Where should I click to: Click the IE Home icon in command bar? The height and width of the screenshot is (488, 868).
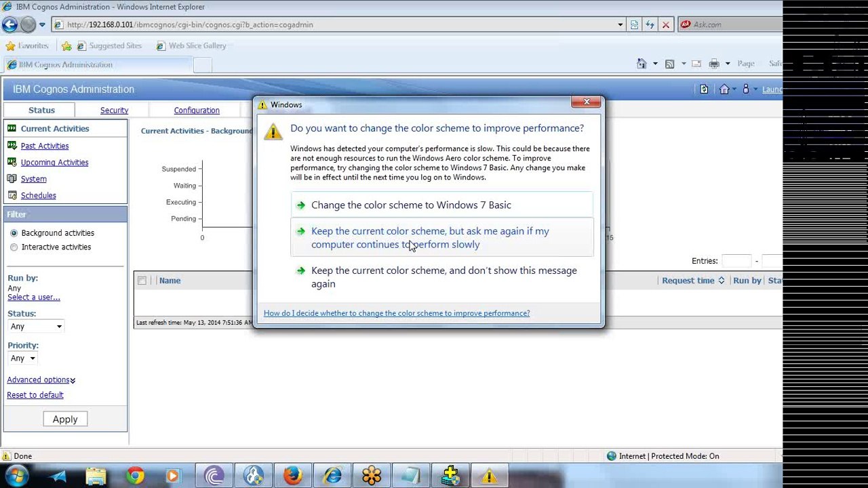point(642,64)
